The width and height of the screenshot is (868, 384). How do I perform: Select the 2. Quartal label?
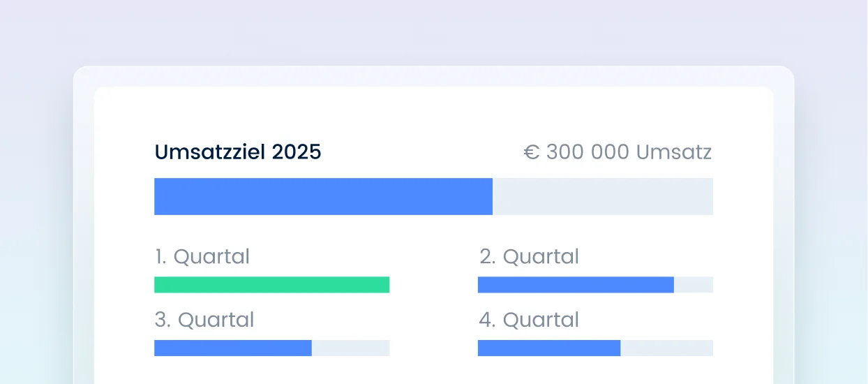point(529,257)
